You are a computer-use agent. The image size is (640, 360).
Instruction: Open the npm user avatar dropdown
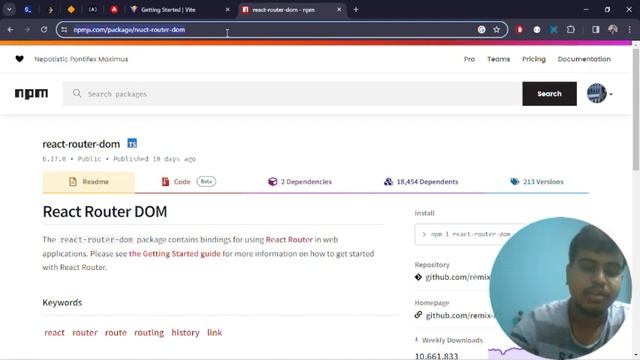pos(600,93)
